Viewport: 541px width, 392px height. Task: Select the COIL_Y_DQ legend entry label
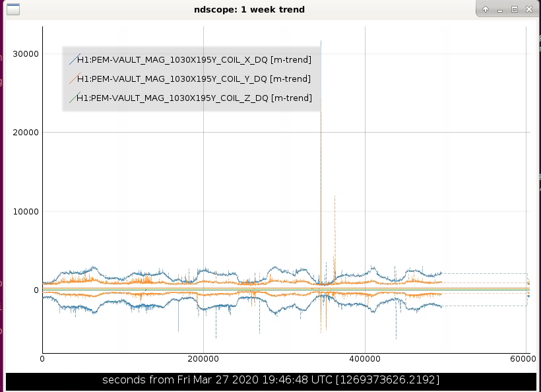[193, 79]
